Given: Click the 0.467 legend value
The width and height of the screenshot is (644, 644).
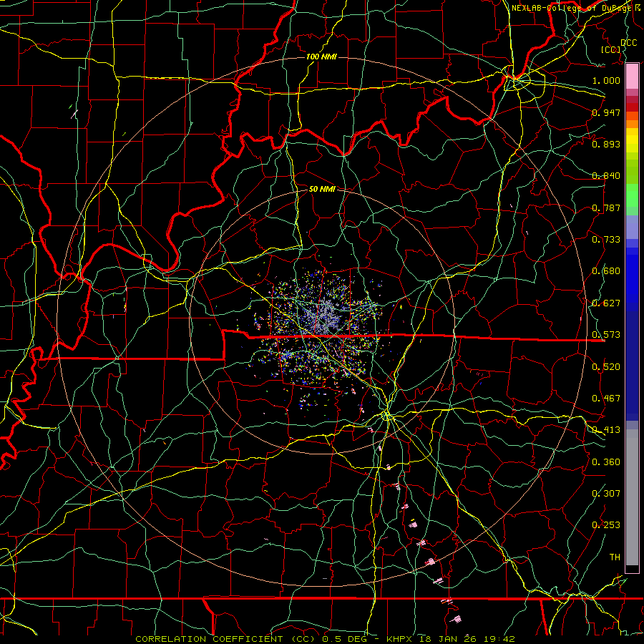Looking at the screenshot, I should click(x=606, y=399).
